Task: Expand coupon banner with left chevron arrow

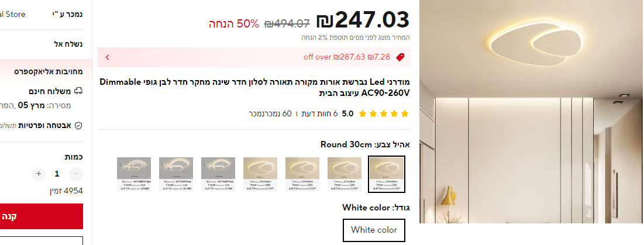Action: pos(108,57)
